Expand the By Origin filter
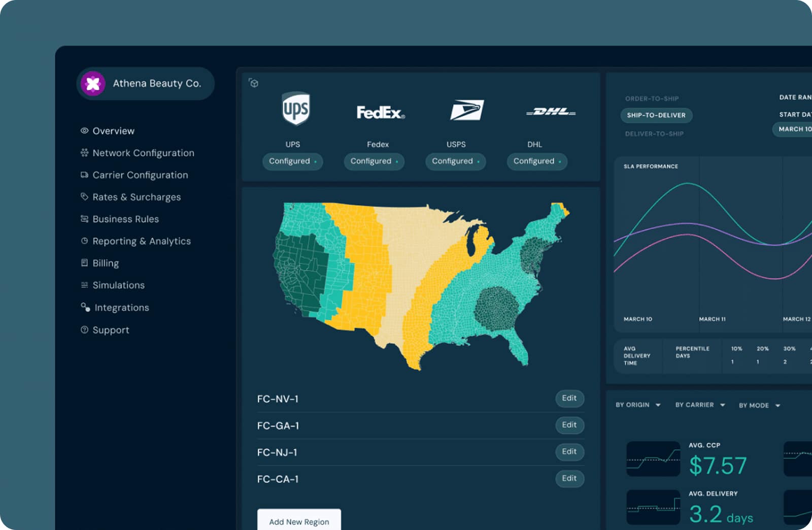 (x=638, y=405)
